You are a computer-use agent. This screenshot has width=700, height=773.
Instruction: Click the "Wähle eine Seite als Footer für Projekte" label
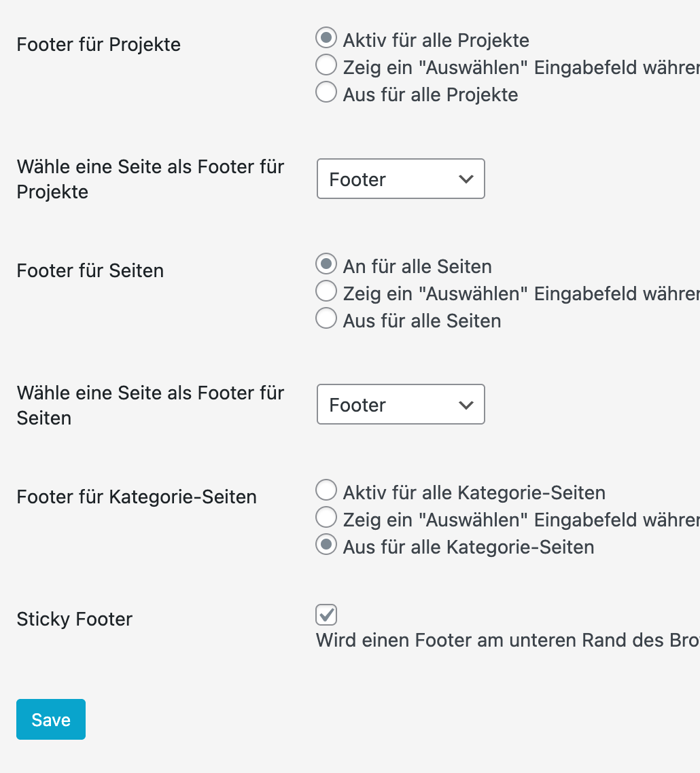[150, 179]
